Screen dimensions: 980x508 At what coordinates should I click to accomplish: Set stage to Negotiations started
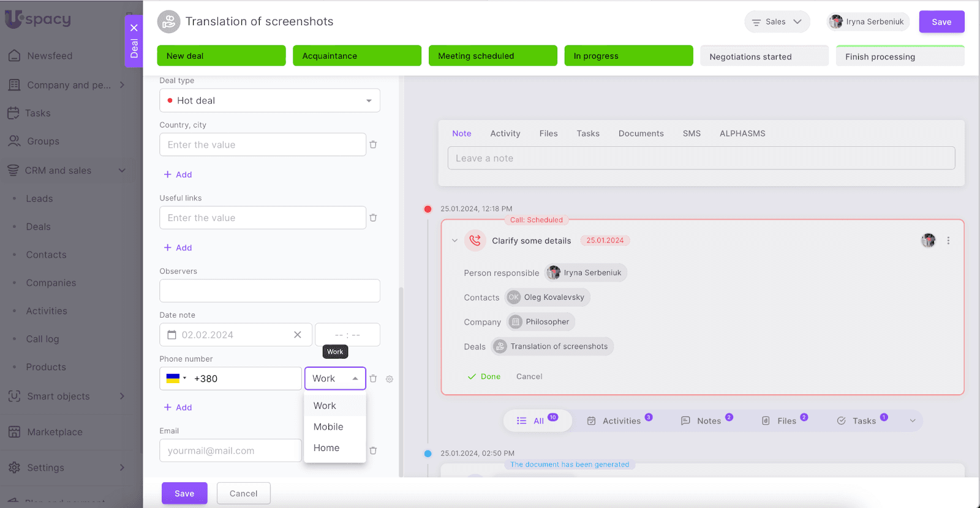764,56
